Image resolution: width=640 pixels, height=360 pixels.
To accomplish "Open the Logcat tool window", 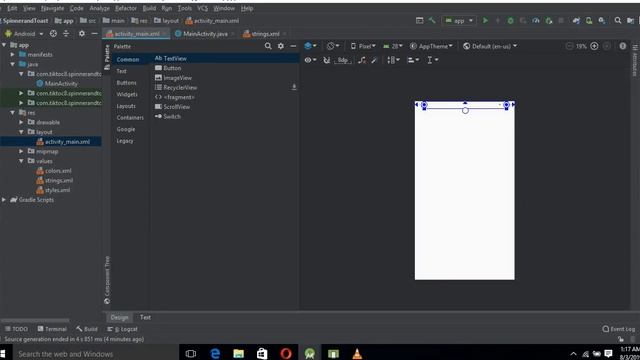I will pos(122,329).
